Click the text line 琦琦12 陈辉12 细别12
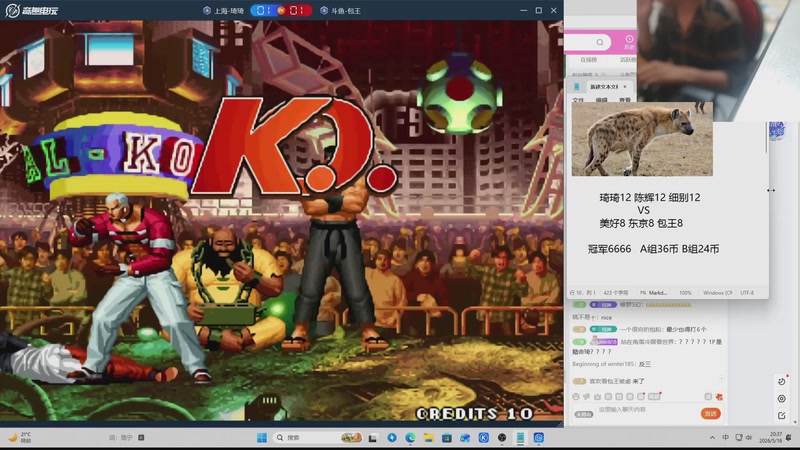 pos(649,197)
